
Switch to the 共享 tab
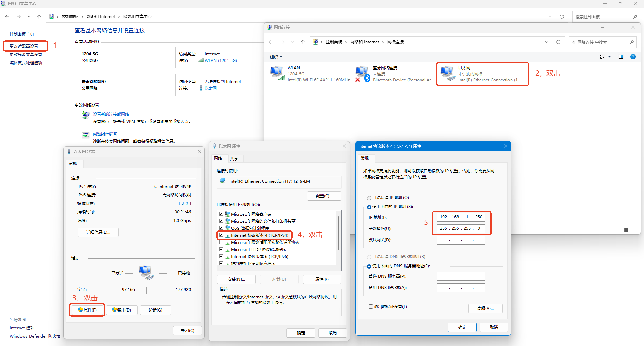point(234,159)
